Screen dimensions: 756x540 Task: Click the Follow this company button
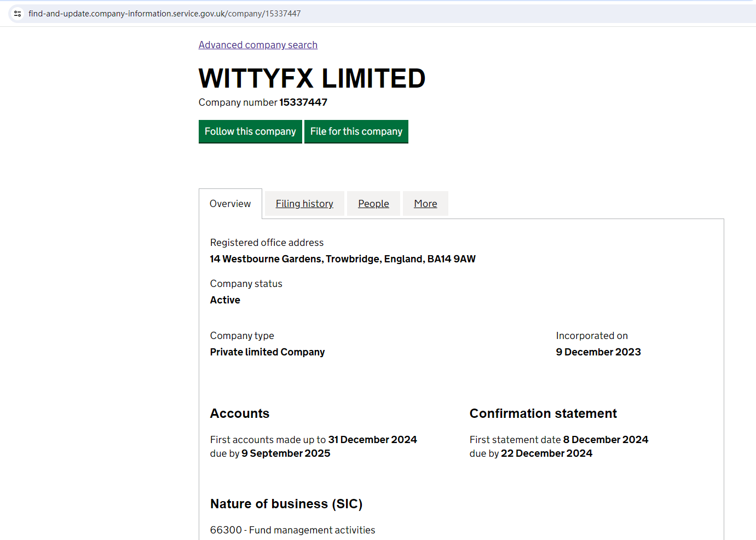coord(250,131)
